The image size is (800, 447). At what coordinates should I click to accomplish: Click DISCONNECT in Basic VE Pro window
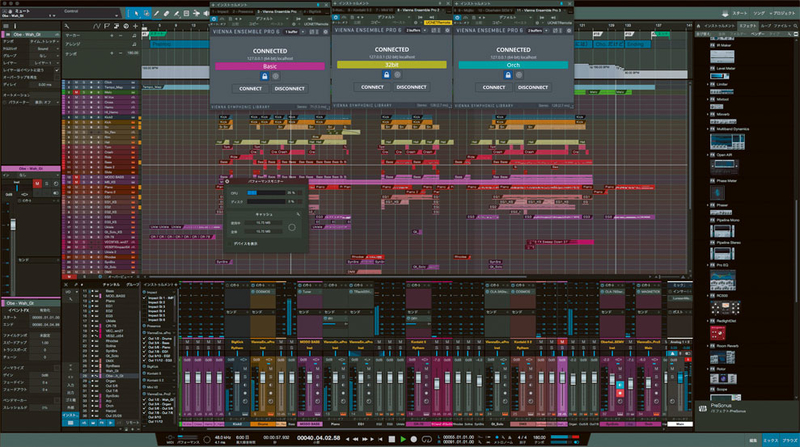point(289,88)
